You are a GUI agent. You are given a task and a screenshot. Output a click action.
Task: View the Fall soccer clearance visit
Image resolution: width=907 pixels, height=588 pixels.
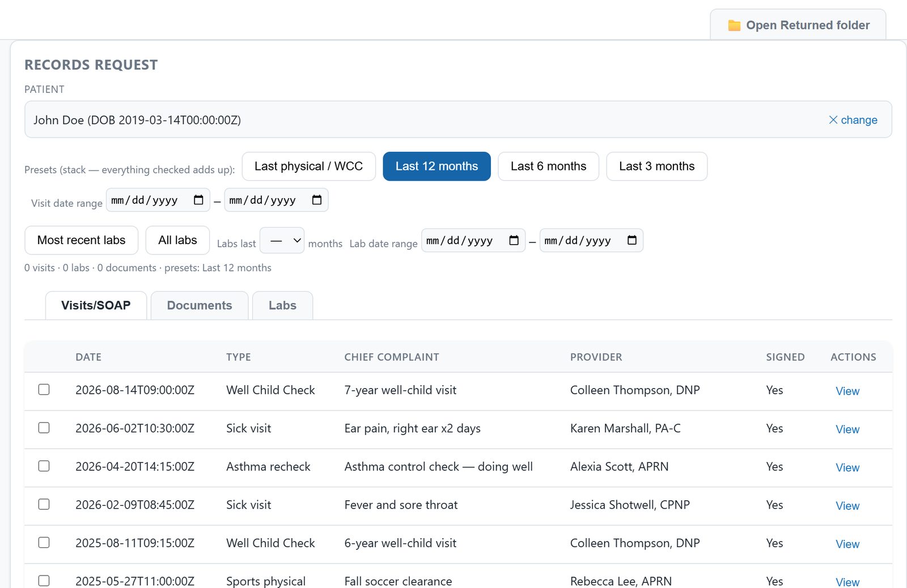pos(847,582)
